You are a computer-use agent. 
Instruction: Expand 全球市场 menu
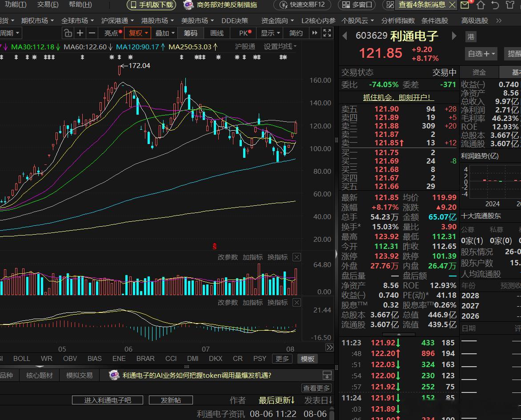tap(77, 20)
